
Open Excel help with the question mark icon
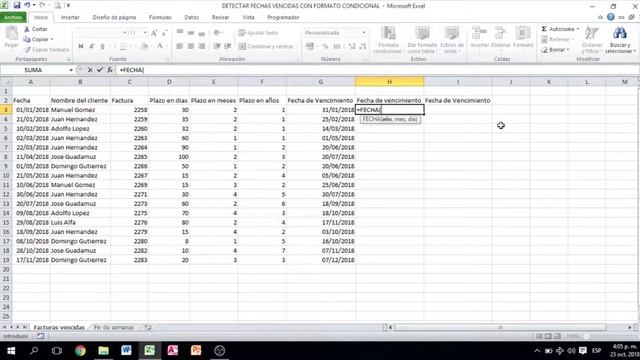(x=611, y=17)
